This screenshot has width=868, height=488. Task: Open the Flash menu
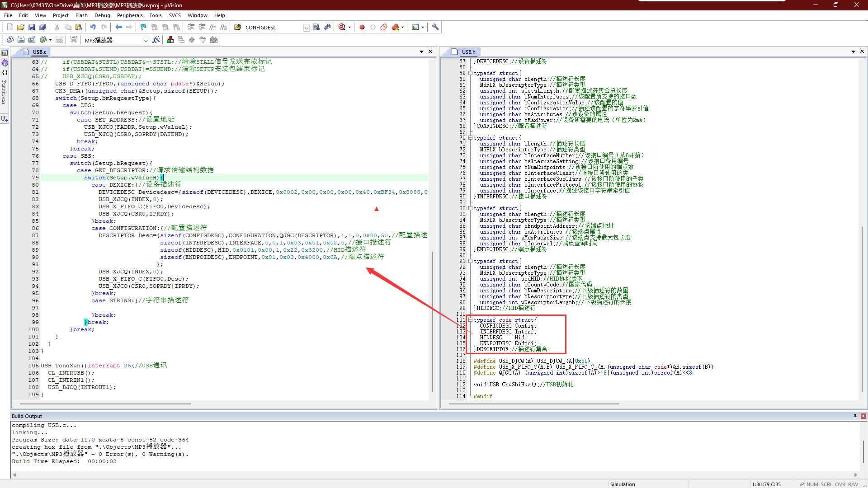point(81,15)
